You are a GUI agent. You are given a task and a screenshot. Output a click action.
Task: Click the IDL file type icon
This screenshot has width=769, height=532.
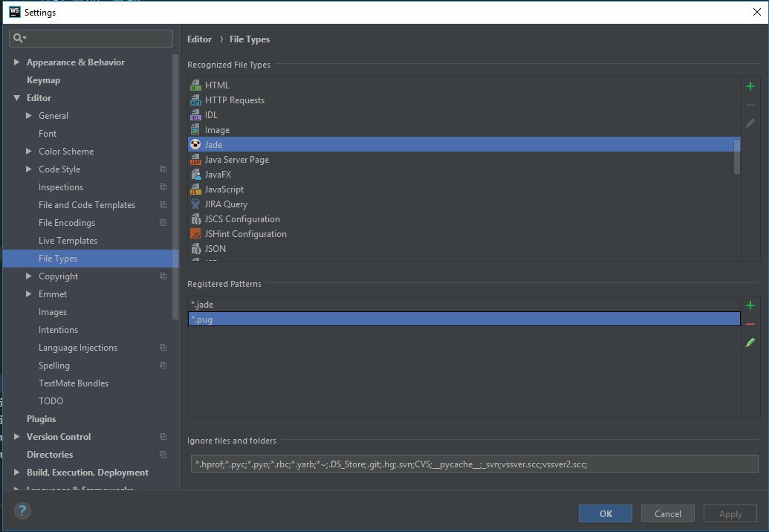195,114
